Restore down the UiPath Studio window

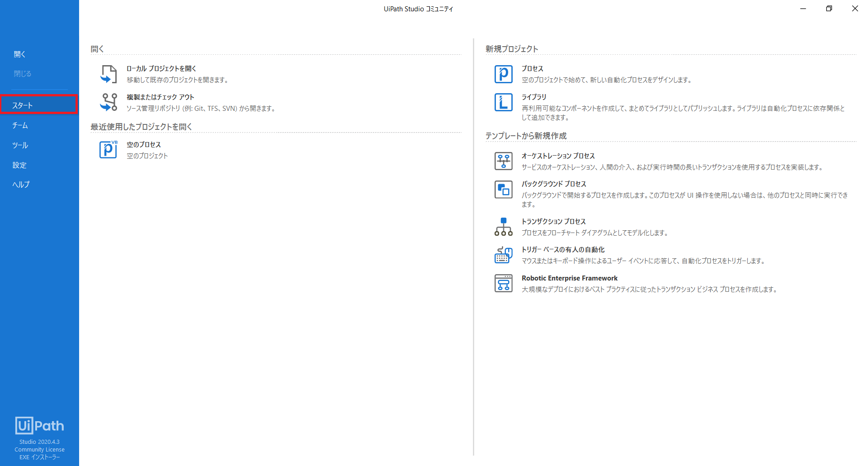tap(829, 9)
